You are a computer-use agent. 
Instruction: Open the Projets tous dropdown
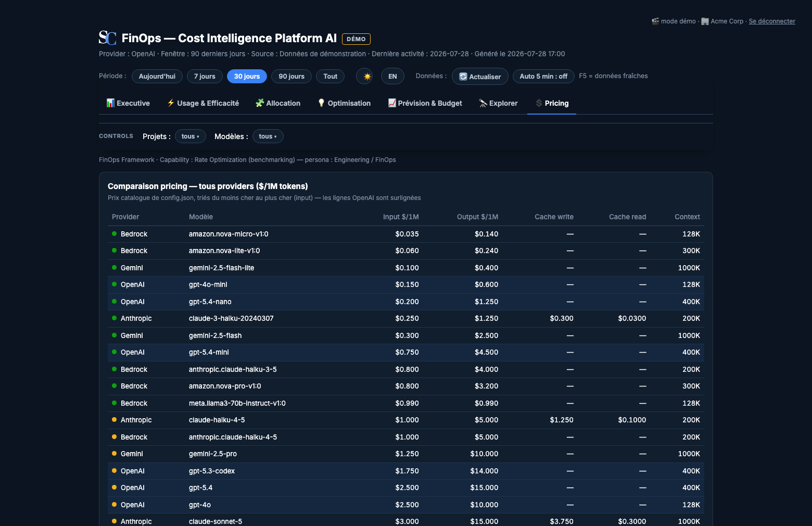coord(191,136)
